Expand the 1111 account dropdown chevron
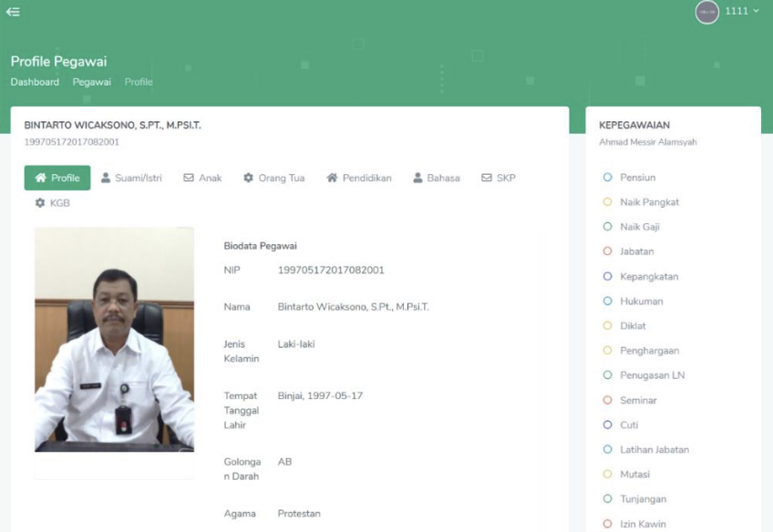The width and height of the screenshot is (773, 532). tap(756, 11)
